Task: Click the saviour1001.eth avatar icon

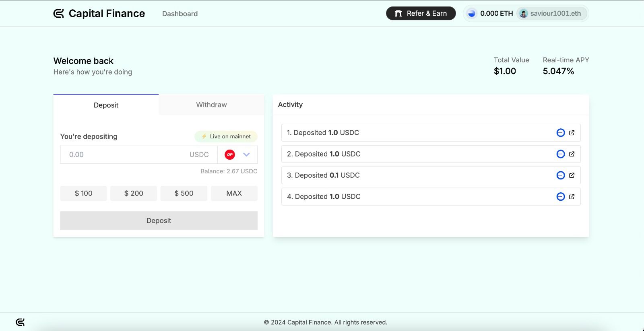Action: (x=524, y=14)
